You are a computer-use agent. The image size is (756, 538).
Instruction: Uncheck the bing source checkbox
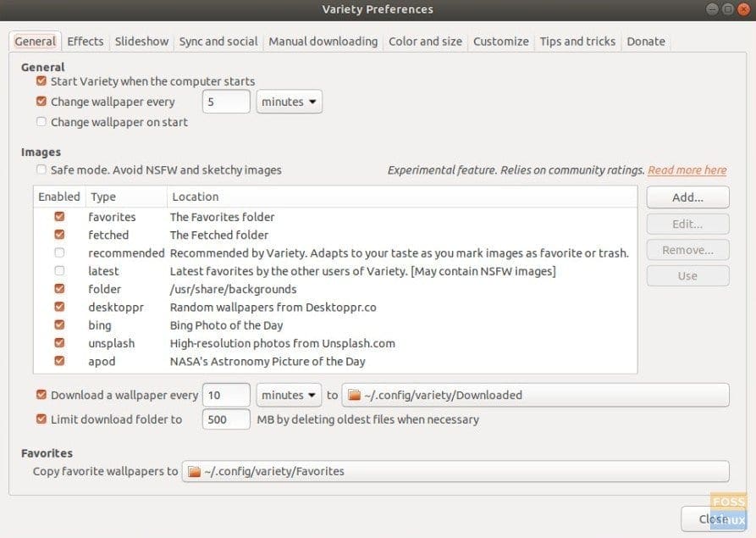coord(59,325)
